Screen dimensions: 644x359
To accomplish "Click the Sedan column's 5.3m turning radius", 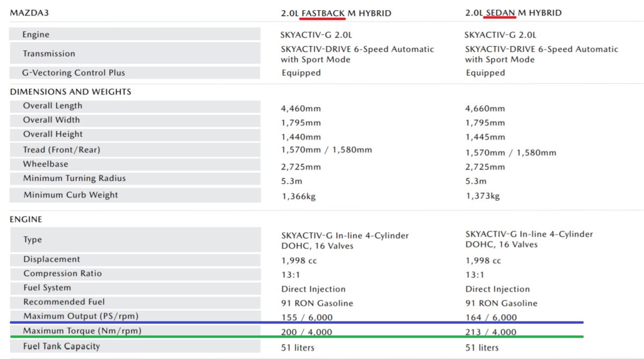I will pyautogui.click(x=476, y=181).
